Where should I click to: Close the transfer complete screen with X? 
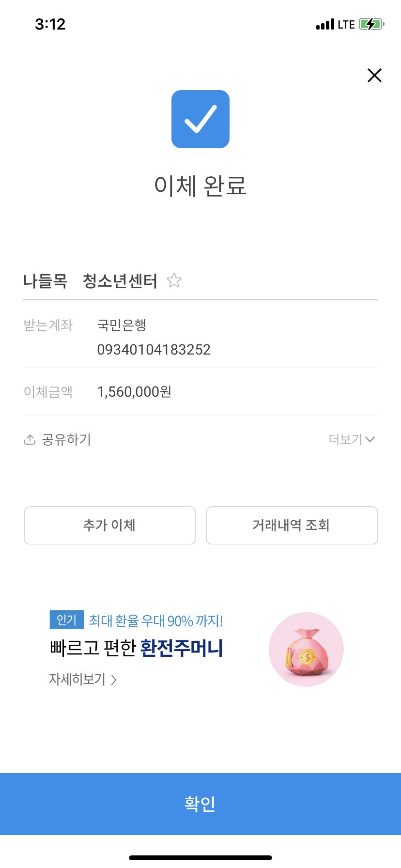point(374,76)
